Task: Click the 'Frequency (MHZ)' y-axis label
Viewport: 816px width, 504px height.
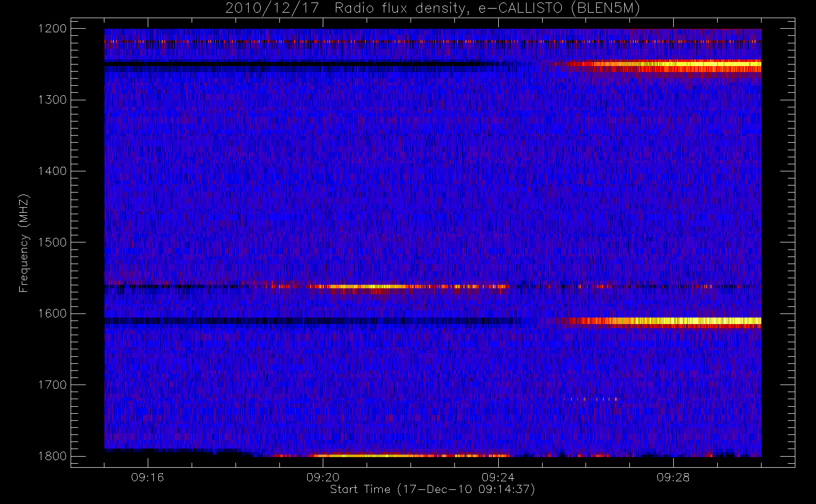Action: pyautogui.click(x=24, y=243)
